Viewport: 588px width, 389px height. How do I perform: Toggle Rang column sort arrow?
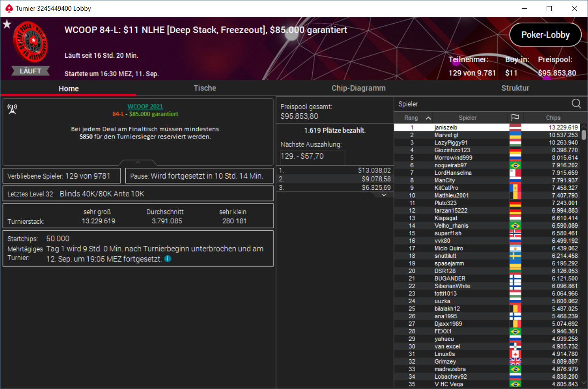(x=428, y=118)
